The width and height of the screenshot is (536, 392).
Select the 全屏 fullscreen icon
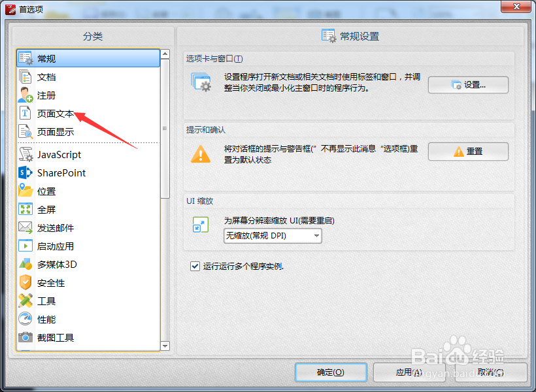coord(25,209)
